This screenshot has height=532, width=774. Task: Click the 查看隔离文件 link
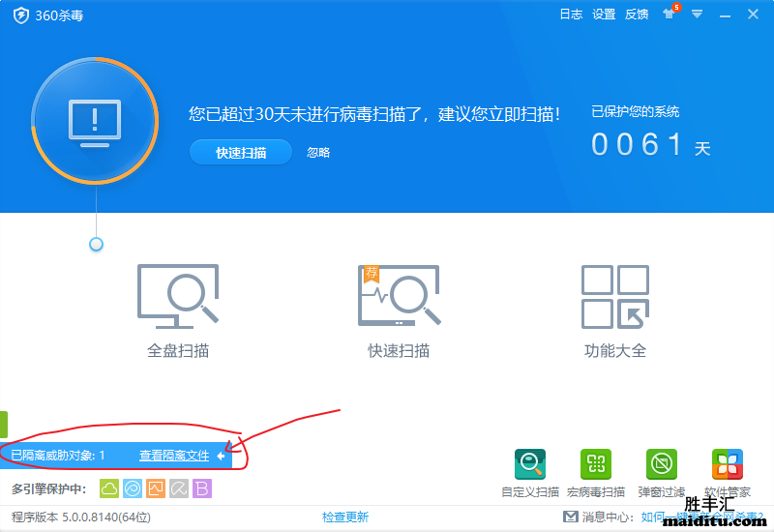(x=174, y=456)
